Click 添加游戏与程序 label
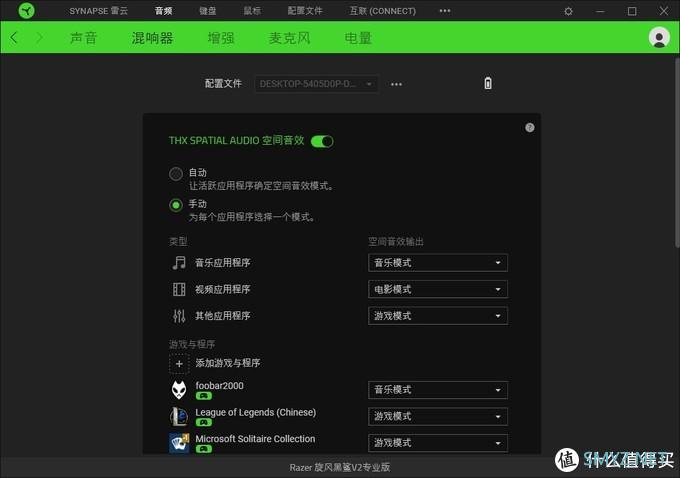680x478 pixels. click(x=228, y=363)
